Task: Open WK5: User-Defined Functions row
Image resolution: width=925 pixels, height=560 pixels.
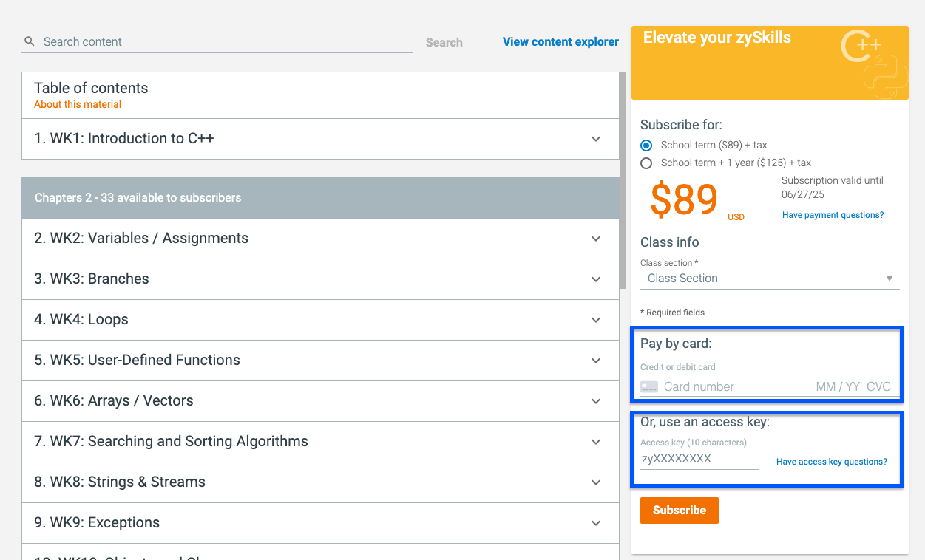Action: 296,361
